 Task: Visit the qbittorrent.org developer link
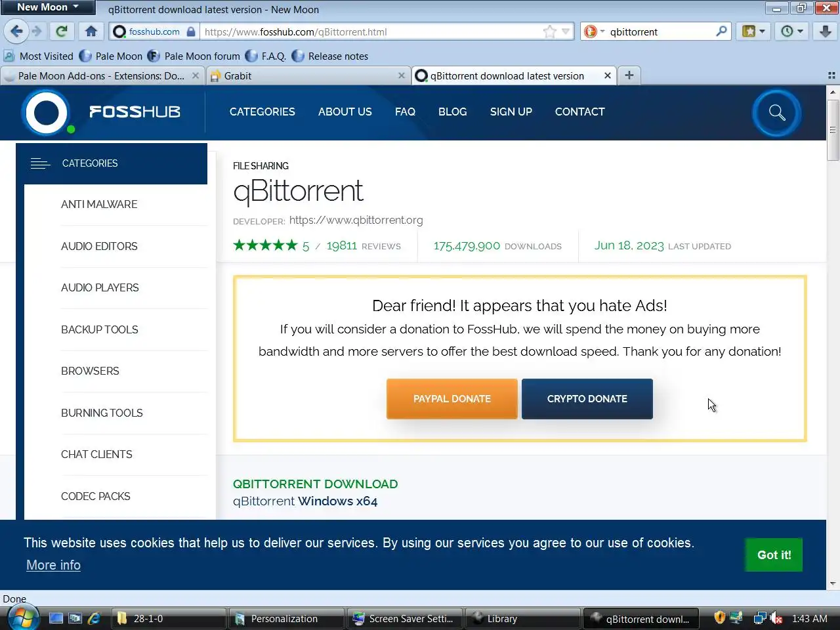[x=356, y=220]
